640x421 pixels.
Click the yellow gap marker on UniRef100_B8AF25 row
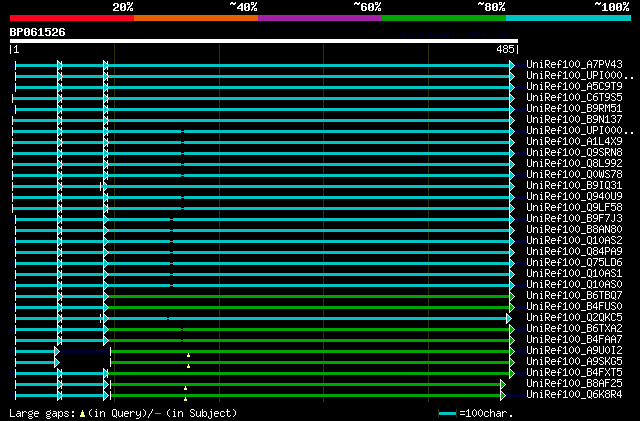[185, 388]
